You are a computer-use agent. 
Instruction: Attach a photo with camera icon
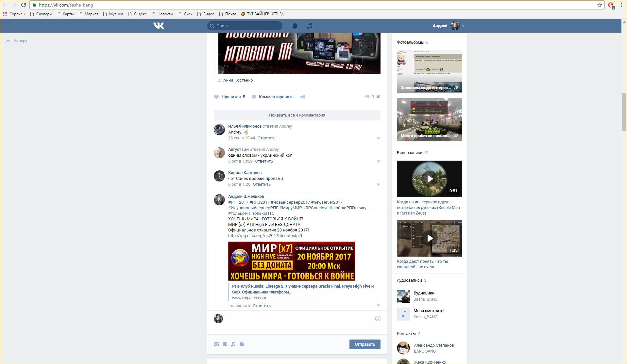tap(216, 344)
